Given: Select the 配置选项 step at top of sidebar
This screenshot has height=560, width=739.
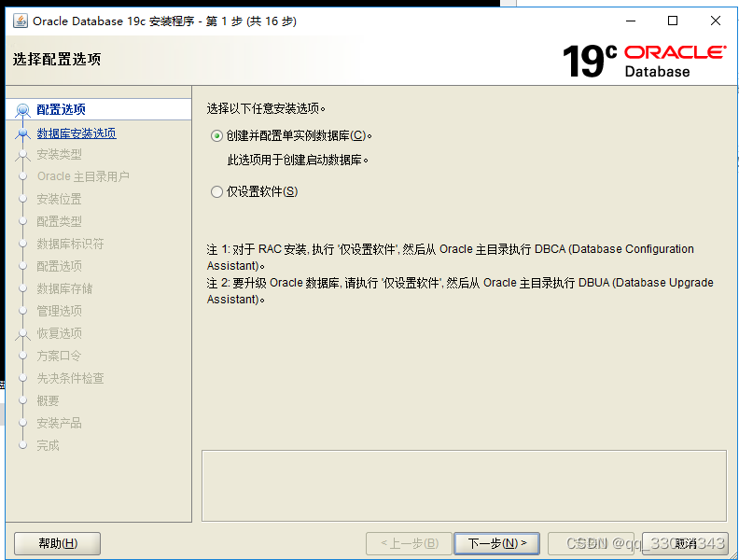Looking at the screenshot, I should pos(62,109).
